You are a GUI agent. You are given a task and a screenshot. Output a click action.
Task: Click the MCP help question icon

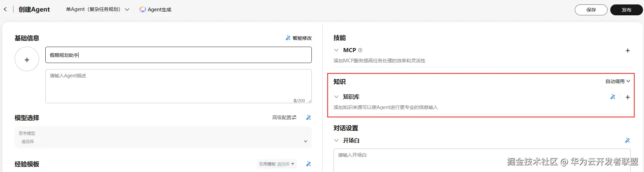click(360, 50)
